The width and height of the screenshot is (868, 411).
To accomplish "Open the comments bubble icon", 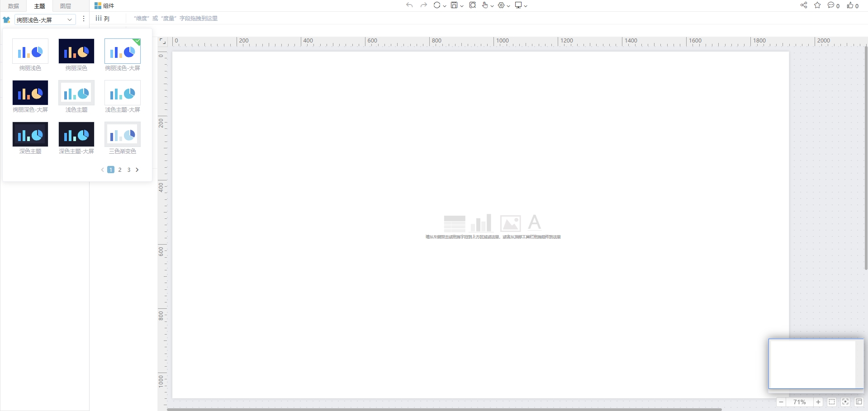I will 831,5.
